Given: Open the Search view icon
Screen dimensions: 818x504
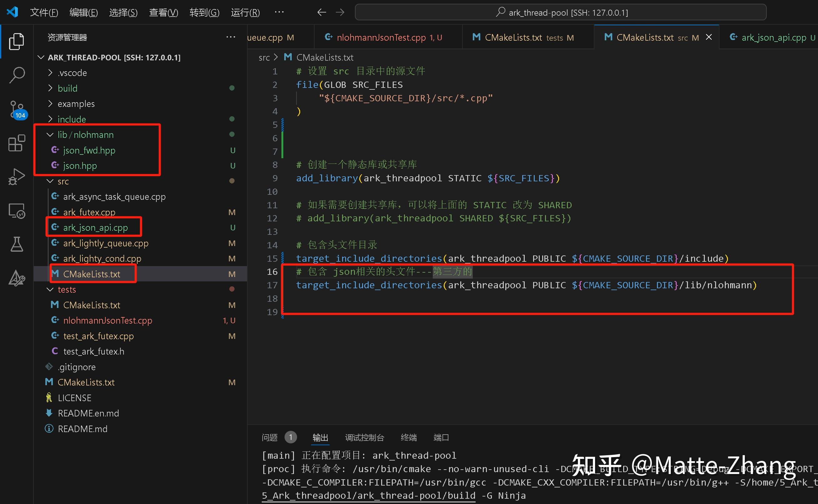Looking at the screenshot, I should [x=16, y=75].
